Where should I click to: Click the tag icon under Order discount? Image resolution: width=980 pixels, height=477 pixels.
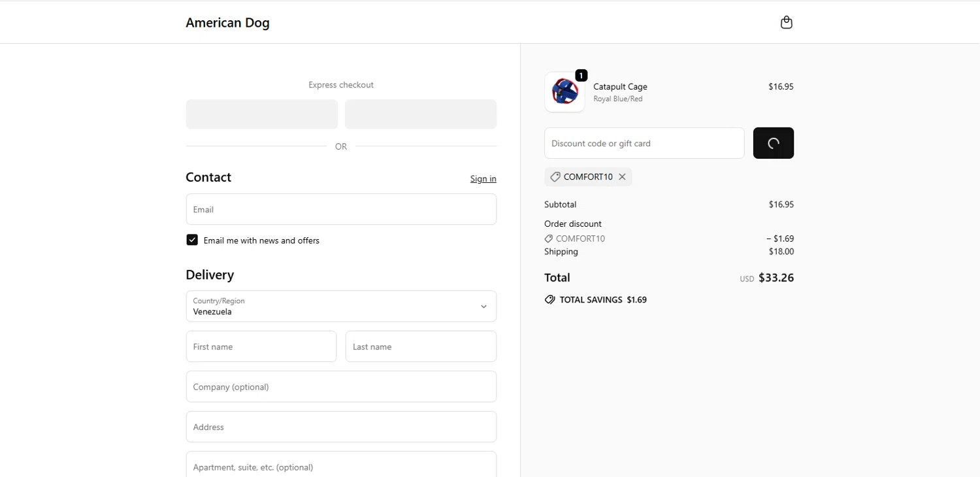(x=549, y=239)
